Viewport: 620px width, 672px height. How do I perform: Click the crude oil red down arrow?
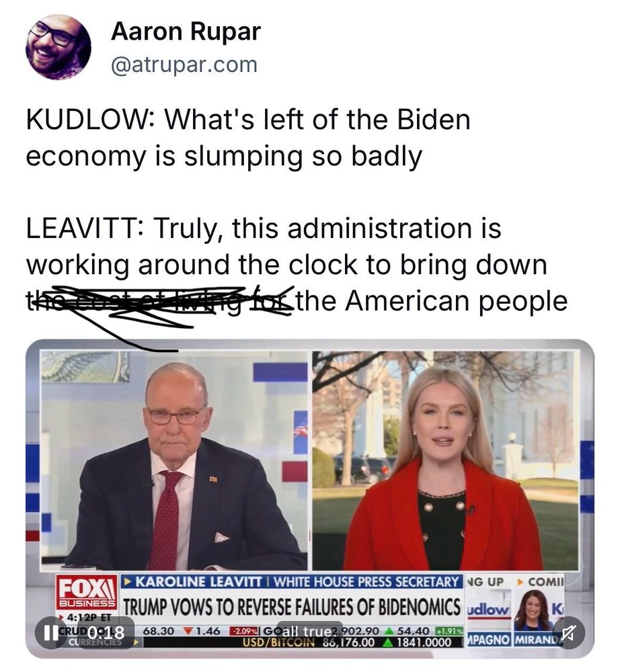(x=188, y=631)
